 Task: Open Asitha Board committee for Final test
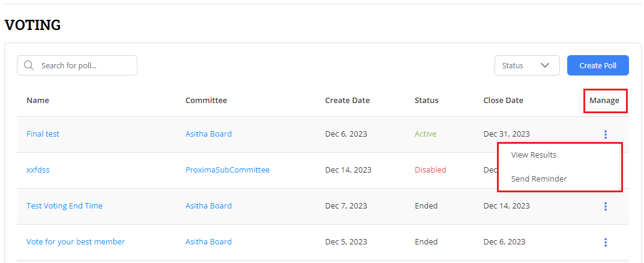point(208,134)
